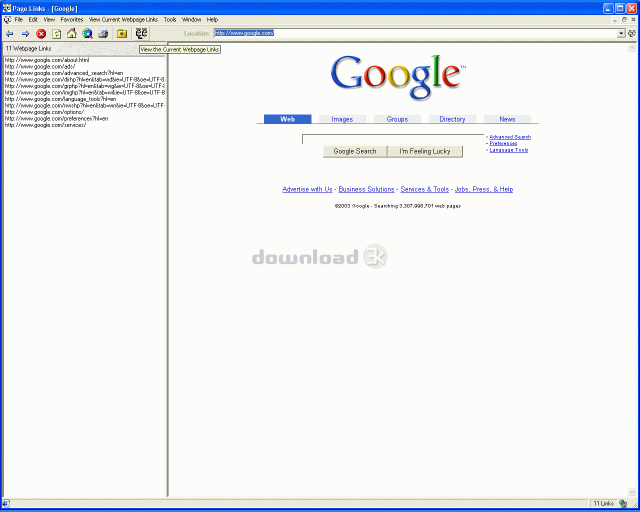Switch to Google Groups tab
The height and width of the screenshot is (512, 640).
(397, 119)
